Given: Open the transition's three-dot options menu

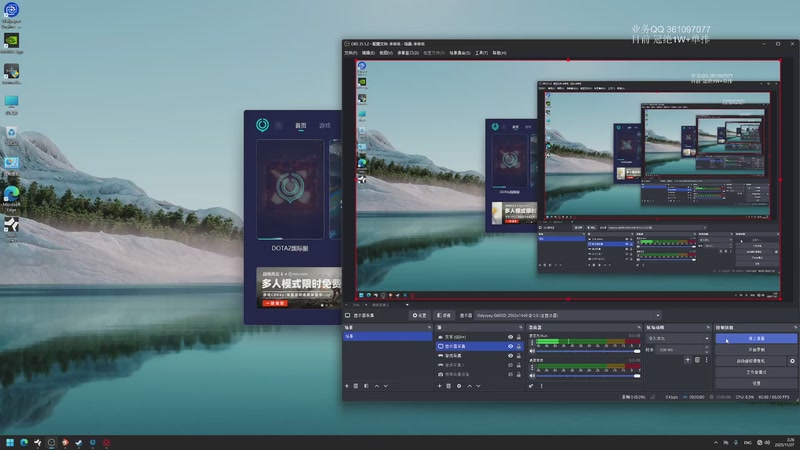Looking at the screenshot, I should pyautogui.click(x=707, y=360).
